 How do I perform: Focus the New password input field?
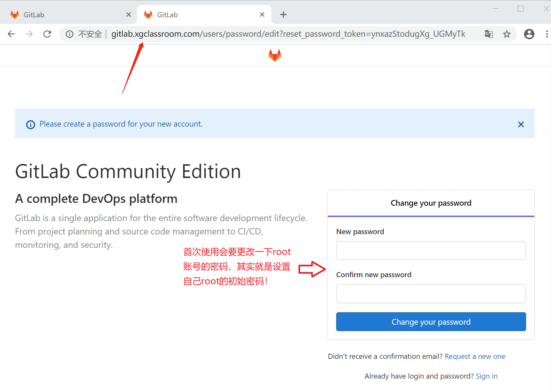[x=431, y=251]
